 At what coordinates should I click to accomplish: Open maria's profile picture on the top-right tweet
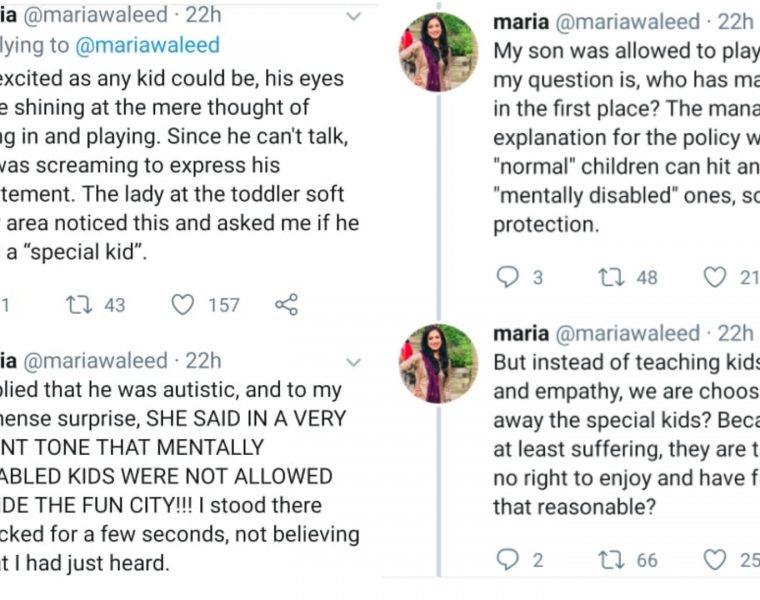tap(438, 52)
